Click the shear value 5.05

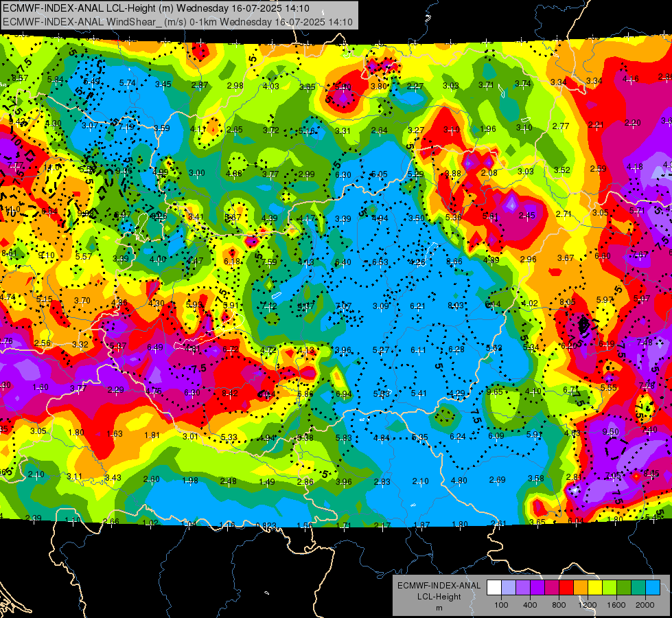tap(379, 174)
